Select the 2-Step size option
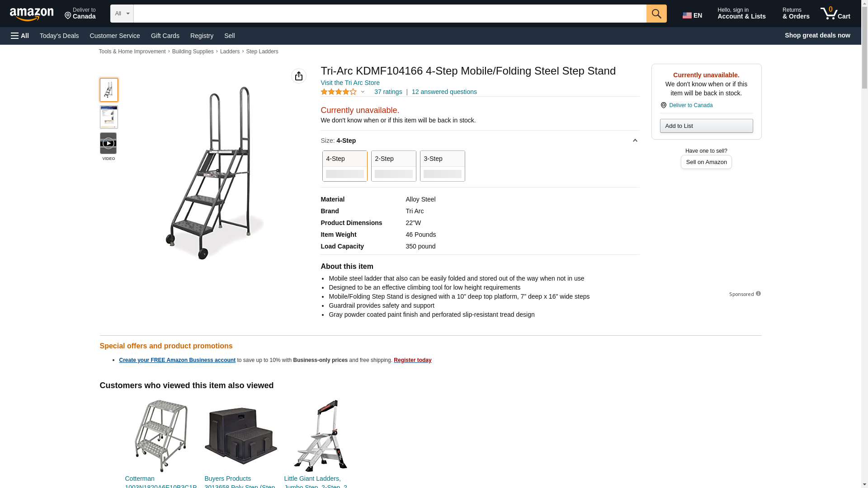 (393, 166)
